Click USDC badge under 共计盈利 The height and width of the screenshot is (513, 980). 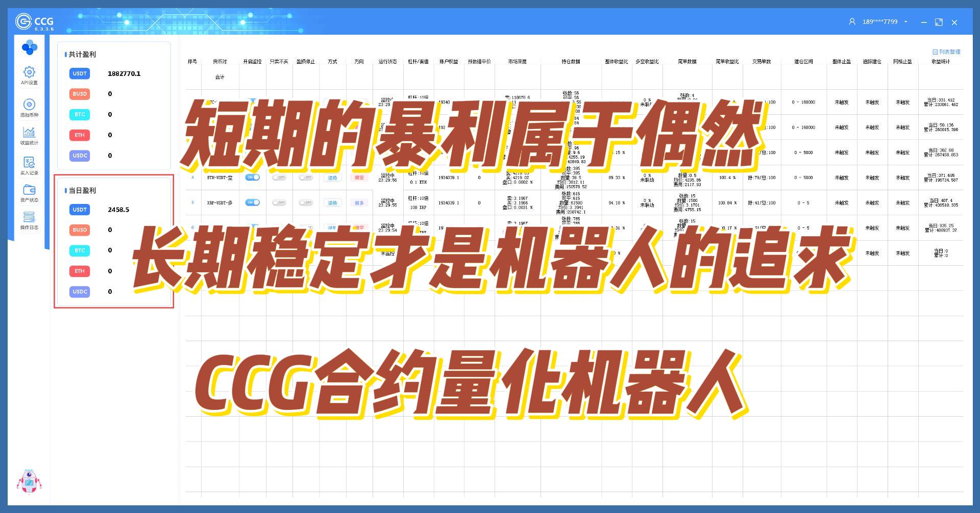80,156
